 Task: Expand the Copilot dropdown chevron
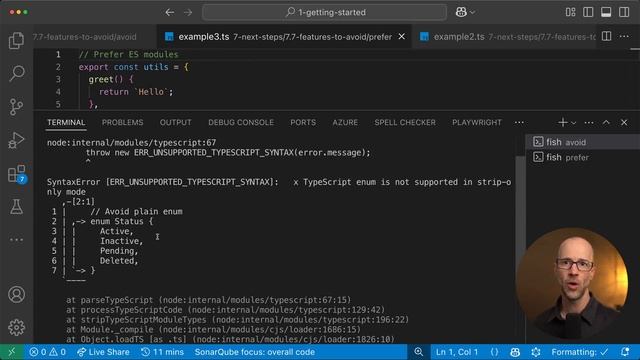(472, 13)
